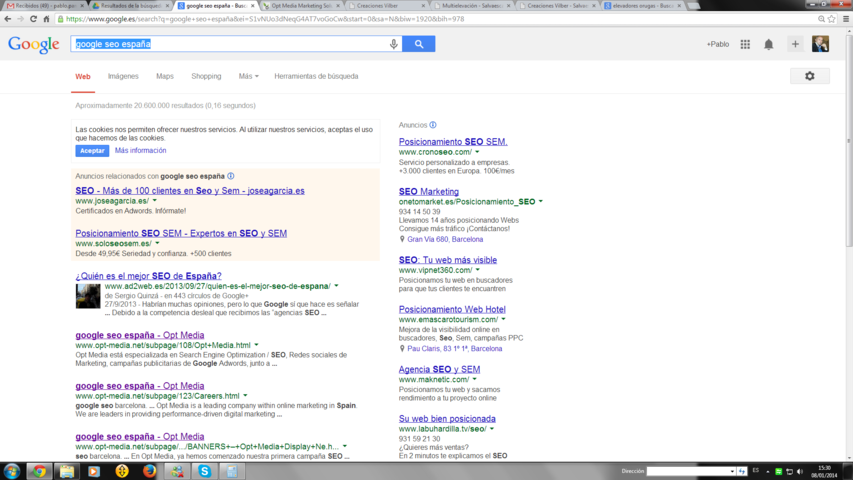Expand dropdown arrow beside www.vipnet360.com
The image size is (853, 480).
478,270
